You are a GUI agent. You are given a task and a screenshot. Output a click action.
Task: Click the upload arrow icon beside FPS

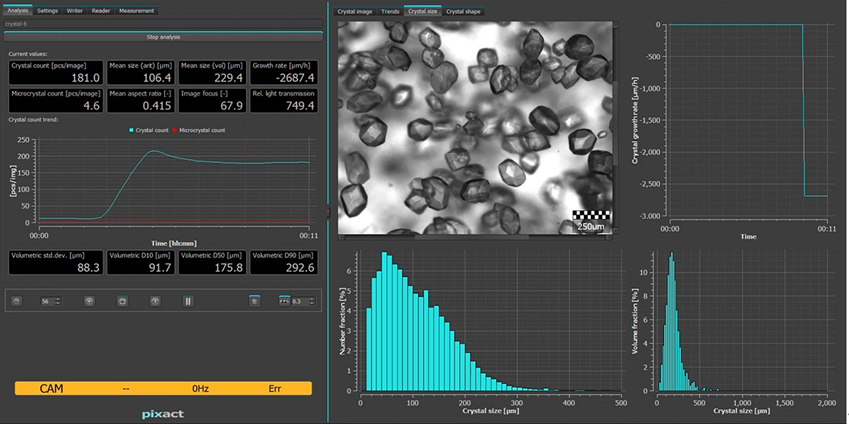[255, 300]
